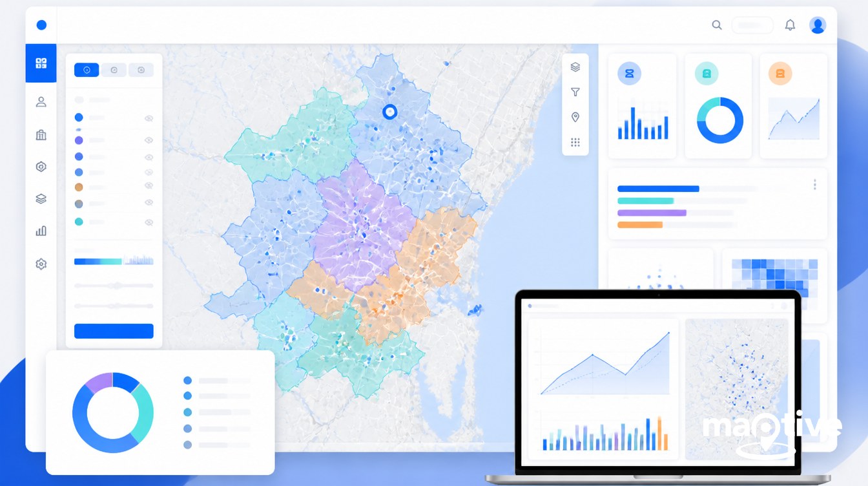This screenshot has width=868, height=486.
Task: Adjust the upper slider in the layer panel
Action: tap(114, 285)
